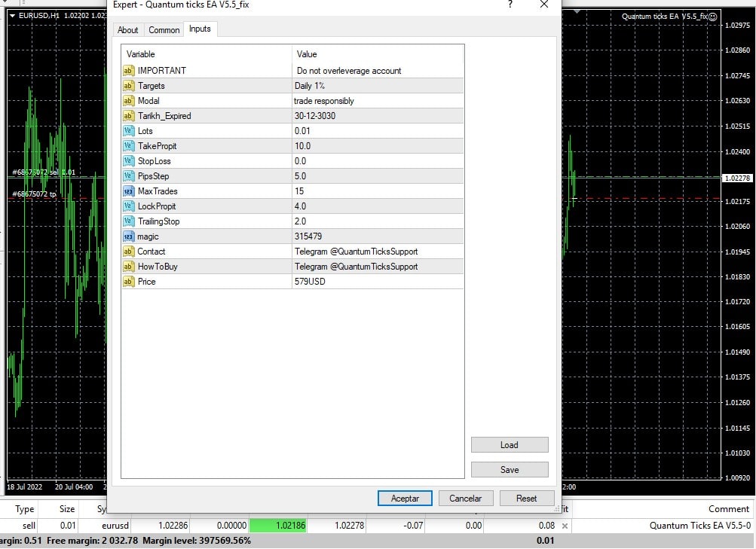Confirm settings with the Aceptar button
This screenshot has height=549, width=756.
405,499
